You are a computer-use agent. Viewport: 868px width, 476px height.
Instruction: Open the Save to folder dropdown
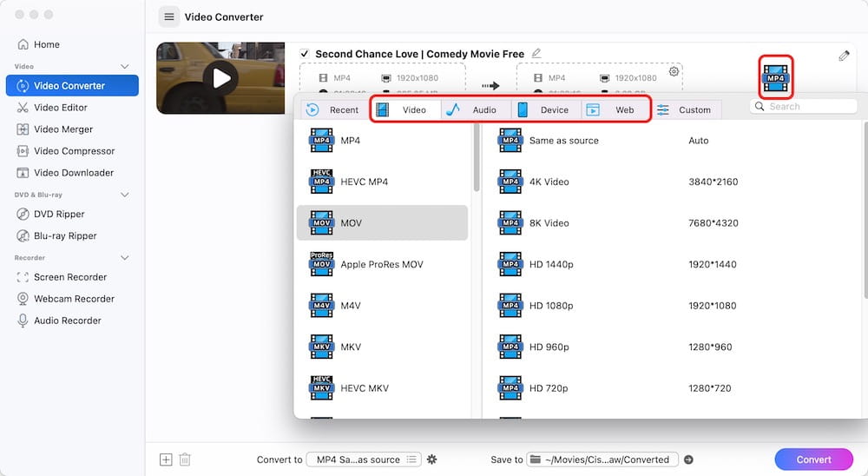(602, 459)
